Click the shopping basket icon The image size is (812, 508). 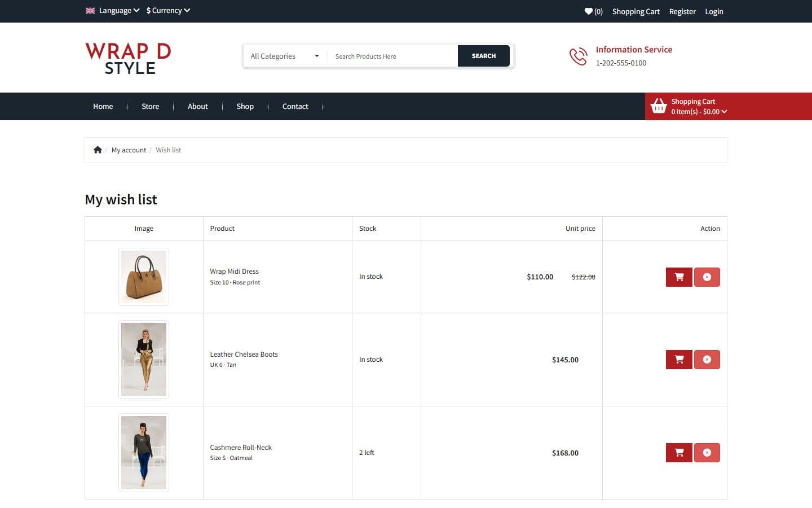coord(659,106)
